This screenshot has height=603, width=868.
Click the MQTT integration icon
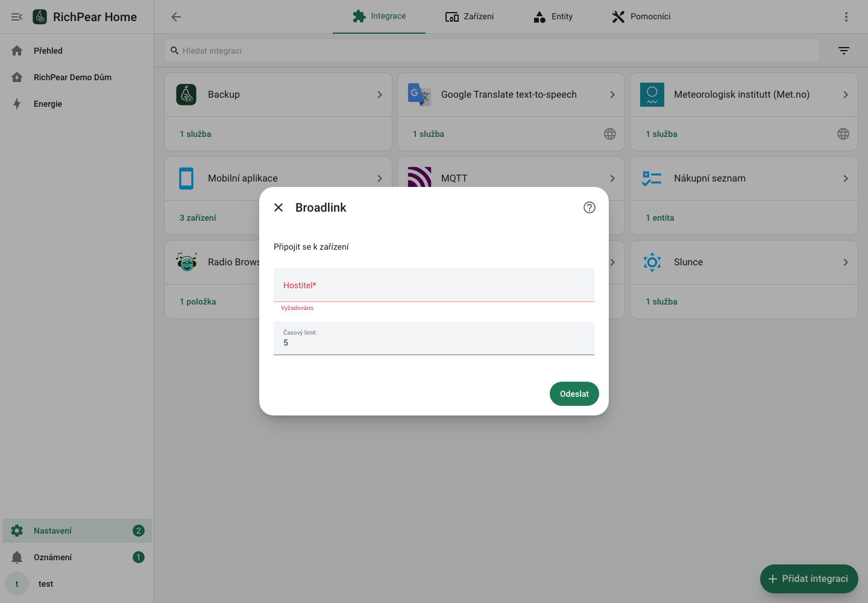420,177
